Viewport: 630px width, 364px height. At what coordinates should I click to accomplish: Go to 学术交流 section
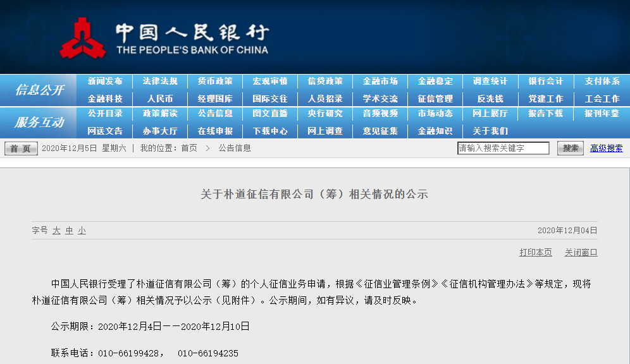click(380, 99)
